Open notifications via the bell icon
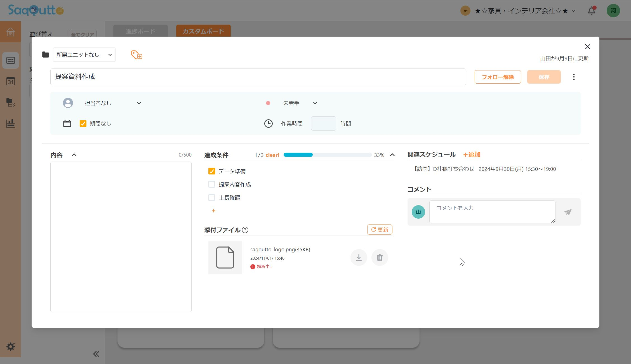The width and height of the screenshot is (631, 364). coord(591,10)
